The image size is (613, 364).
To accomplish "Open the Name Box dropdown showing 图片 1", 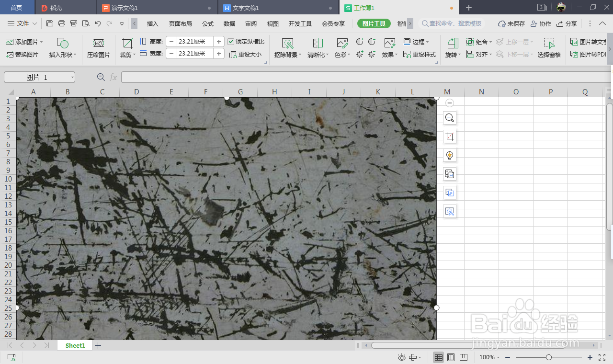I will [x=72, y=78].
